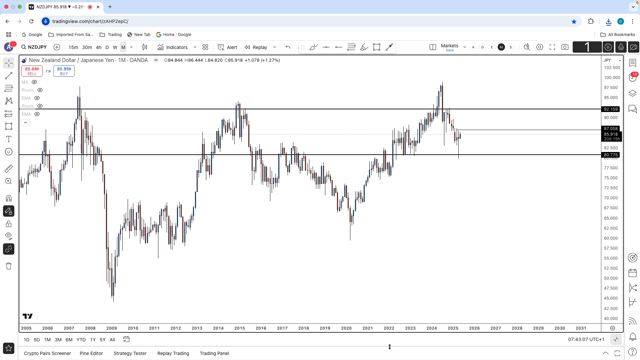Viewport: 640px width, 360px height.
Task: Expand the timeframe interval dropdown arrow
Action: pyautogui.click(x=131, y=47)
